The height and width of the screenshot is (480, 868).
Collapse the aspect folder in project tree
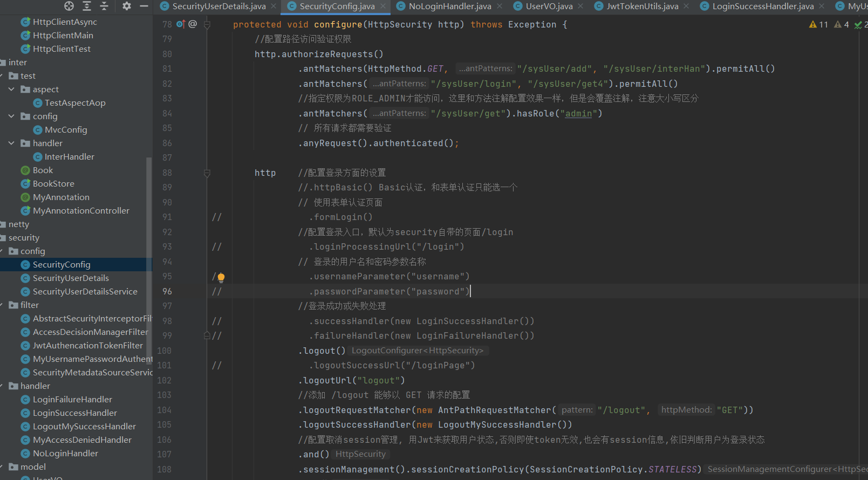click(x=11, y=89)
